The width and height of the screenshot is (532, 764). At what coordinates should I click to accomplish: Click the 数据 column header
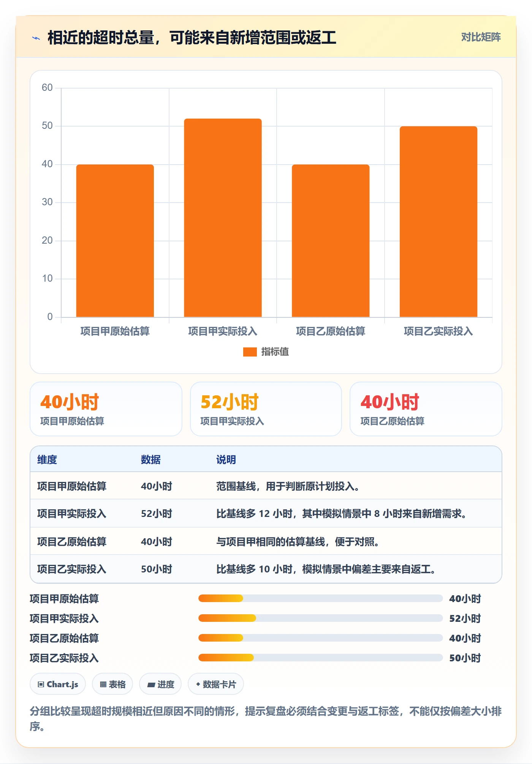click(151, 460)
